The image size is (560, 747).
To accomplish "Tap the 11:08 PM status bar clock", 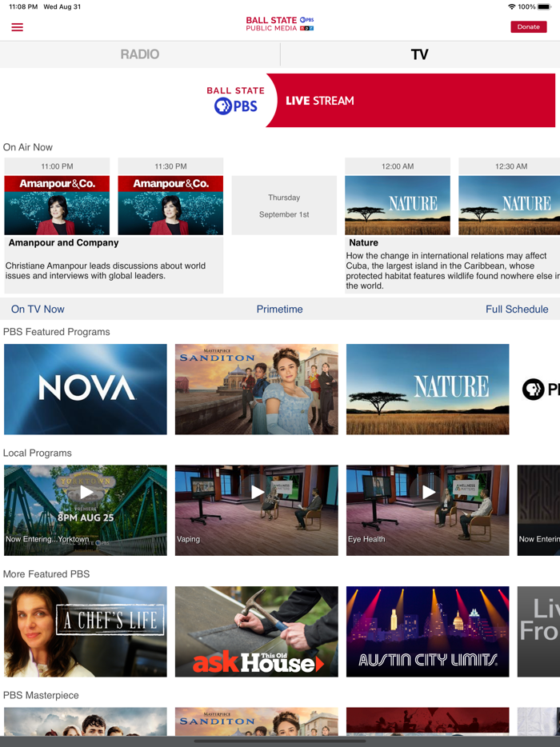I will [x=23, y=6].
